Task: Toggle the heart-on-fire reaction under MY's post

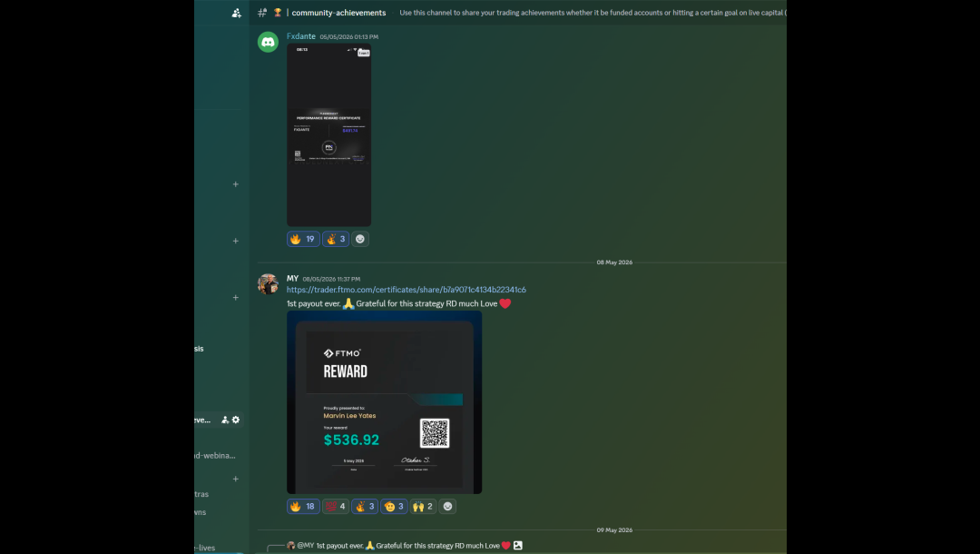Action: [x=365, y=507]
